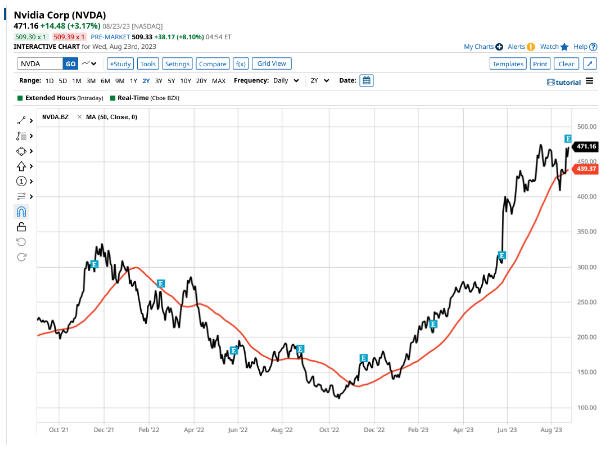Switch to Grid View

tap(272, 64)
